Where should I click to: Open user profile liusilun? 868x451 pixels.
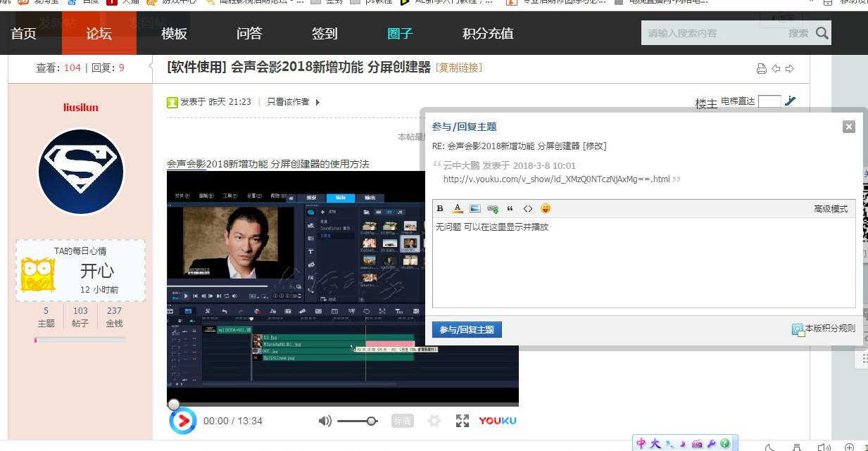pyautogui.click(x=81, y=108)
